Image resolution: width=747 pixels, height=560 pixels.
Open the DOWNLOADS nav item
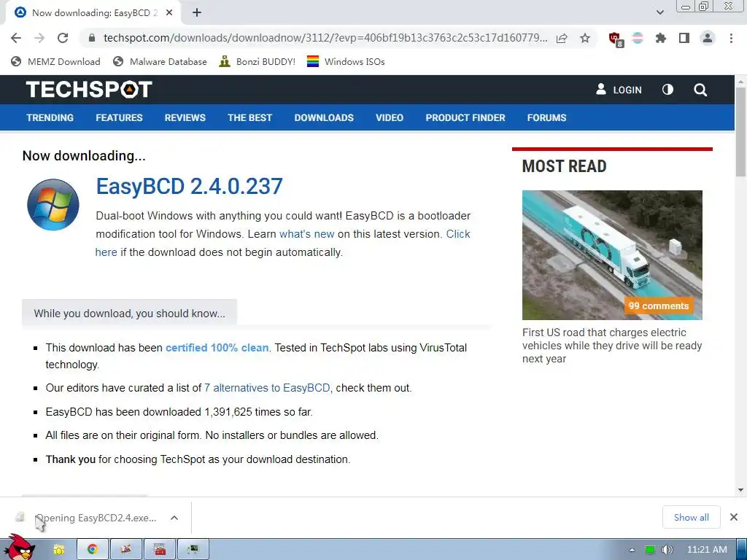click(324, 117)
